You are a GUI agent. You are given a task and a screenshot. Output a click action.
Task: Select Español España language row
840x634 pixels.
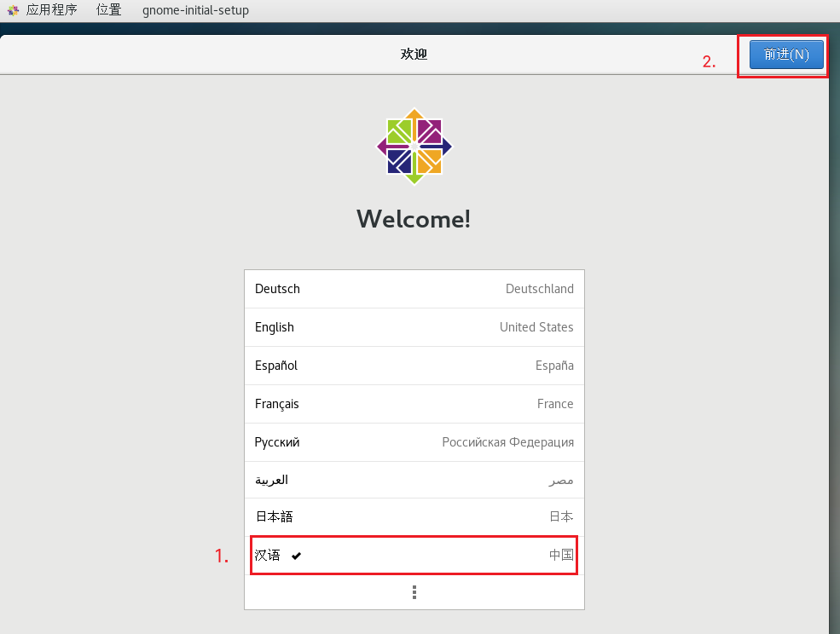pyautogui.click(x=414, y=366)
